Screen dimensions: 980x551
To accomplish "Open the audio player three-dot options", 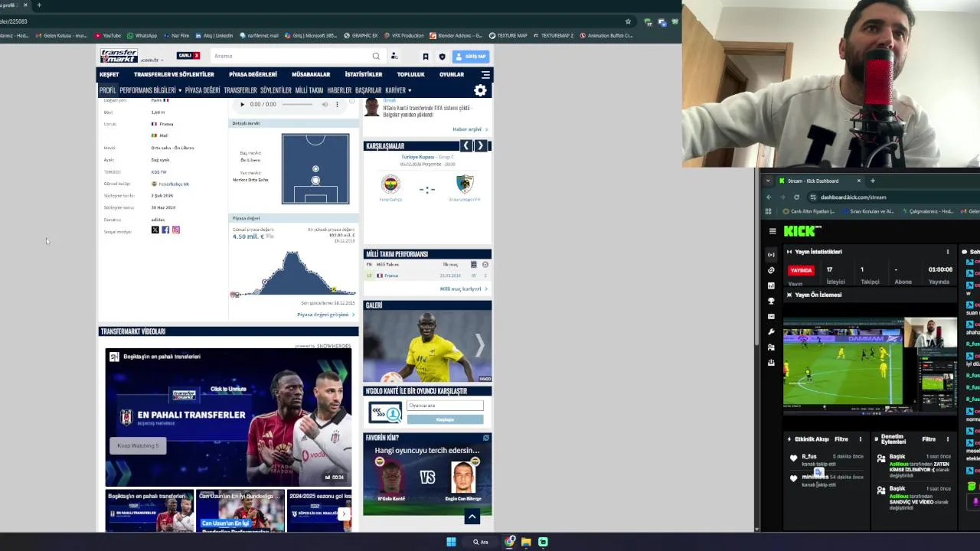I will tap(337, 104).
